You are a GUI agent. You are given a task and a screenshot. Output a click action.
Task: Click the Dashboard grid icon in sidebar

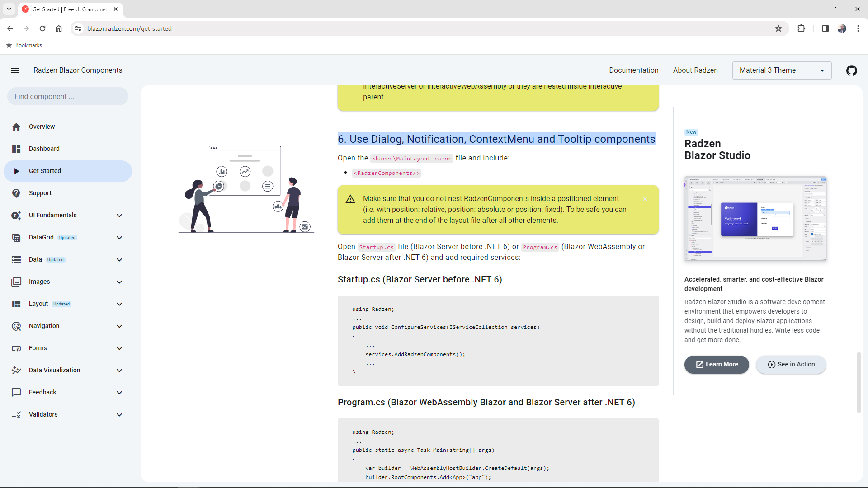click(16, 149)
